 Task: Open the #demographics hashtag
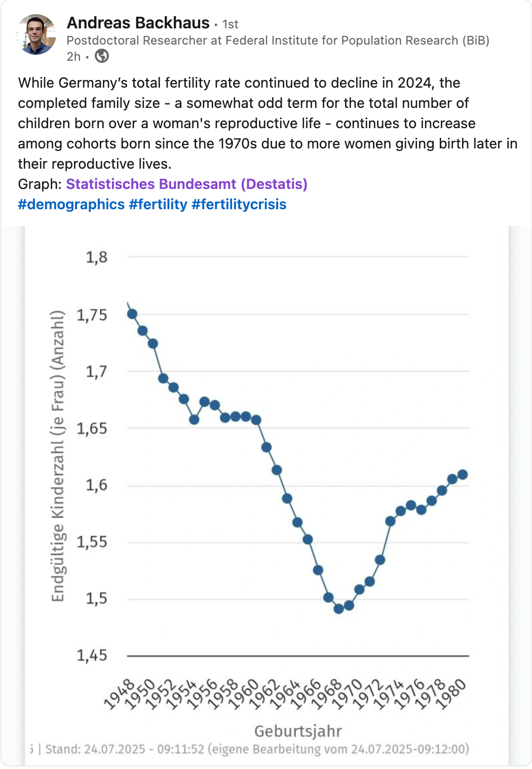tap(71, 204)
